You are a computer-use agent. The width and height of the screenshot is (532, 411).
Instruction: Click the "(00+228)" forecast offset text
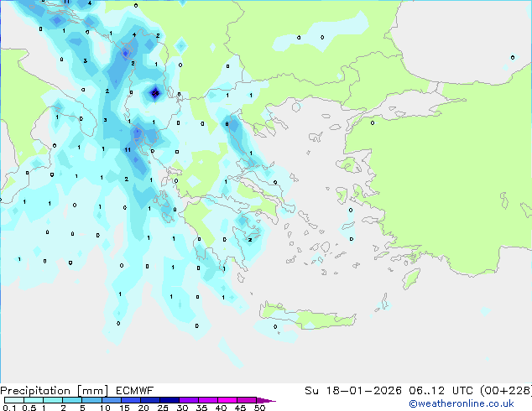[x=506, y=391]
